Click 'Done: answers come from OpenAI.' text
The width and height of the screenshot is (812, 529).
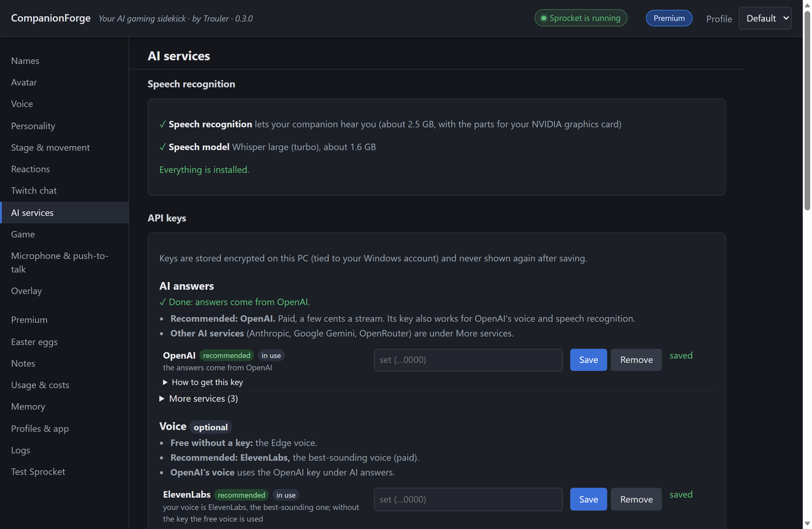(234, 302)
